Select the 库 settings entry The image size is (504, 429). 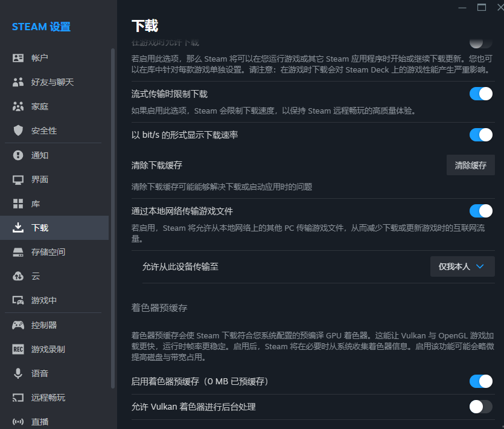click(54, 204)
